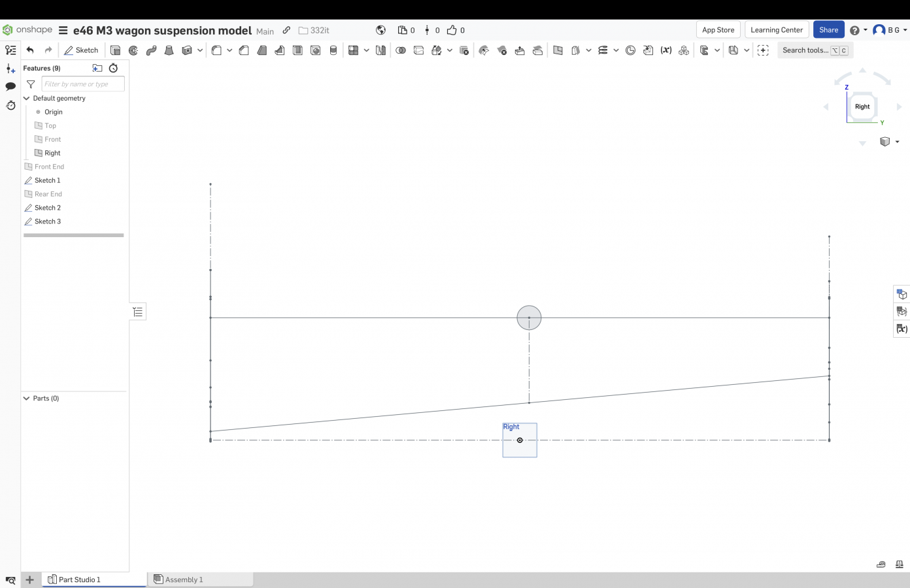Open the comments speech bubble panel
The height and width of the screenshot is (588, 910).
pyautogui.click(x=10, y=86)
